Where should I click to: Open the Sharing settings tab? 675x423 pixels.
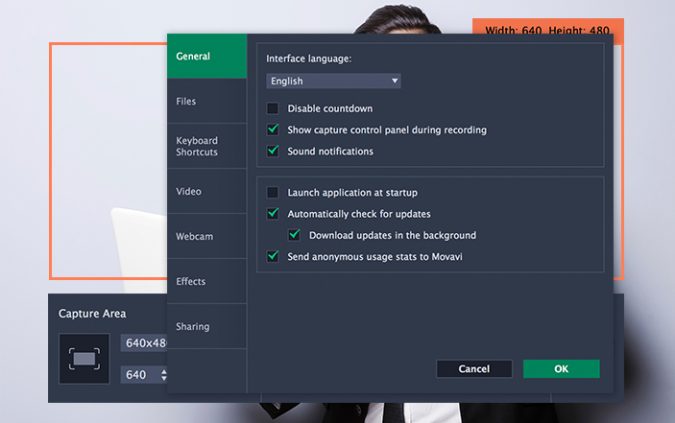(206, 326)
